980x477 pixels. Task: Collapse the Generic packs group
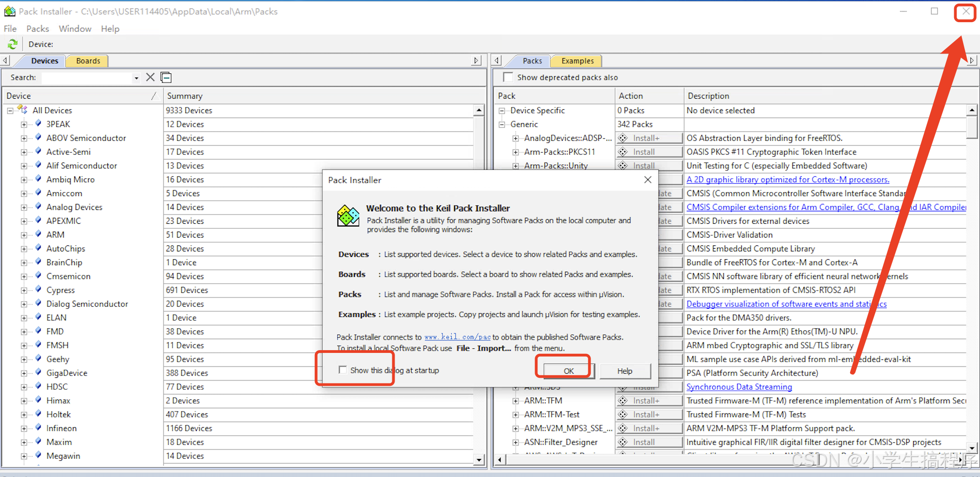coord(502,125)
